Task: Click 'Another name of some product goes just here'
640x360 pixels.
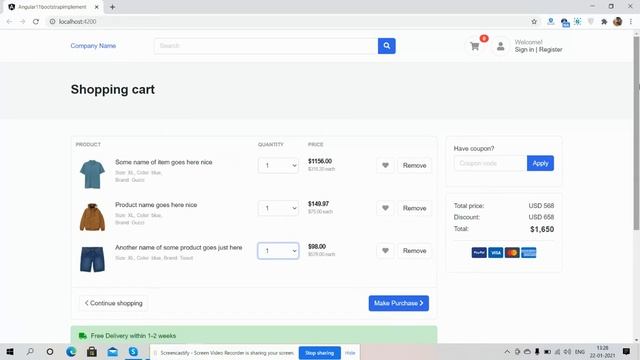Action: tap(178, 247)
